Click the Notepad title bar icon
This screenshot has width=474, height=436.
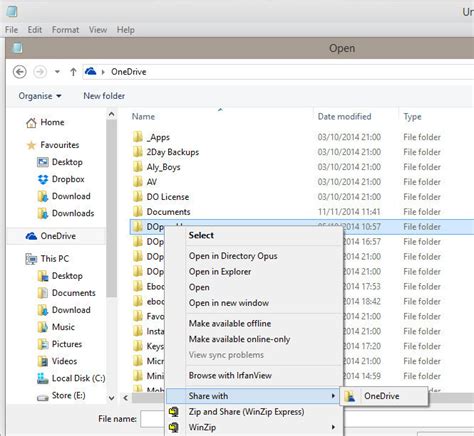12,11
